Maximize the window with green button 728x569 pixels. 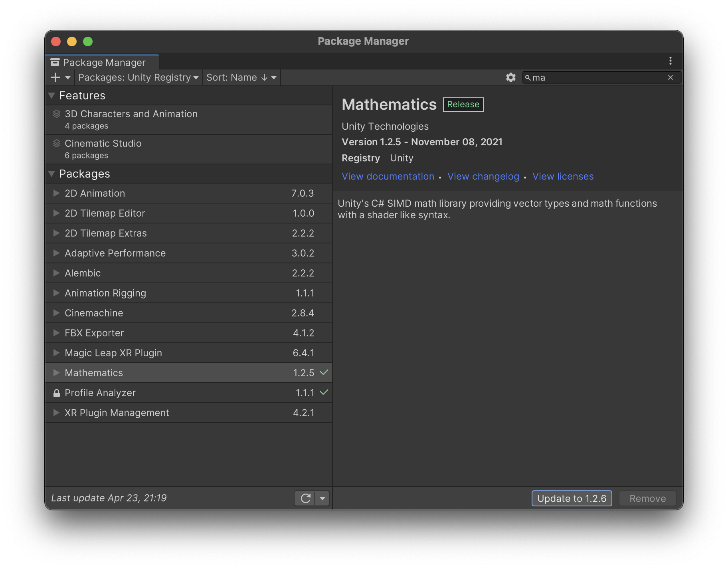coord(88,41)
